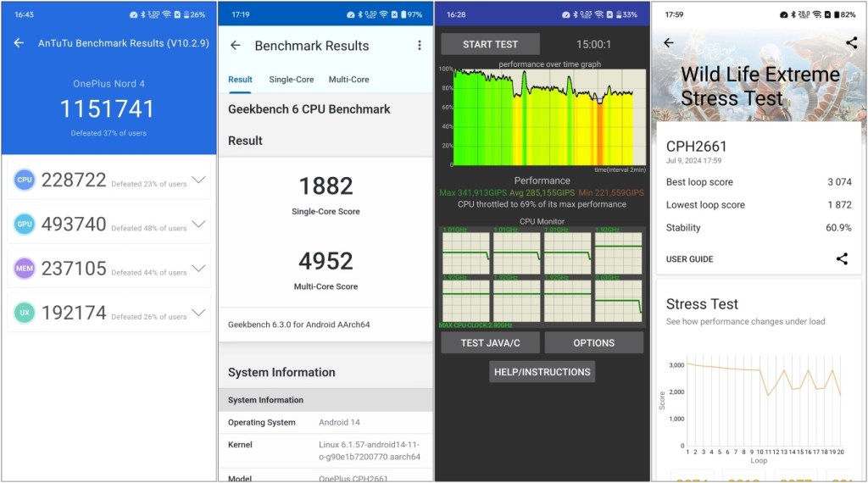Tap battery icon showing 26% in AnTuTu status bar

pos(186,15)
